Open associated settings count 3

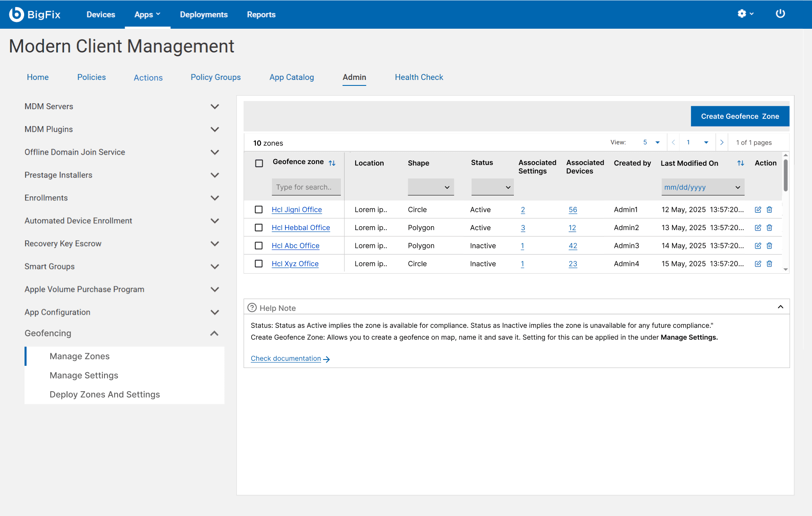pos(523,228)
